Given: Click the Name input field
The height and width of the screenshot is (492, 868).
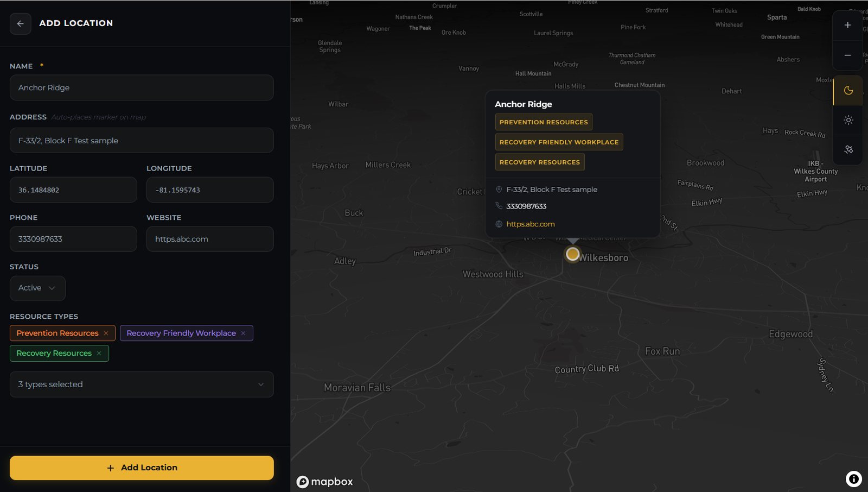Looking at the screenshot, I should 142,87.
